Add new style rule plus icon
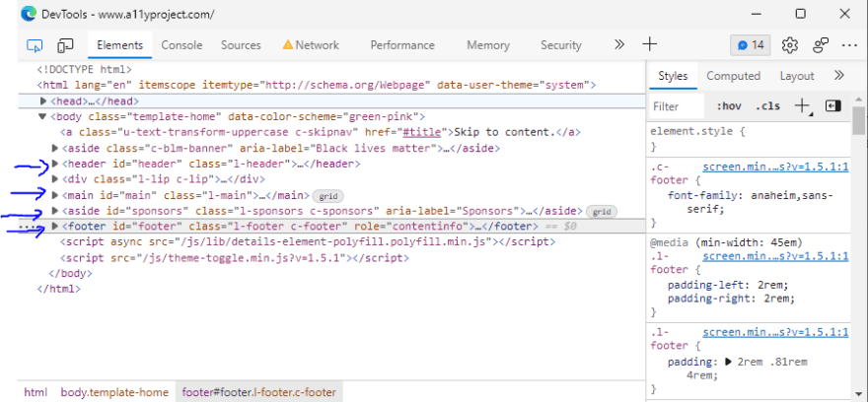This screenshot has height=402, width=868. [802, 106]
